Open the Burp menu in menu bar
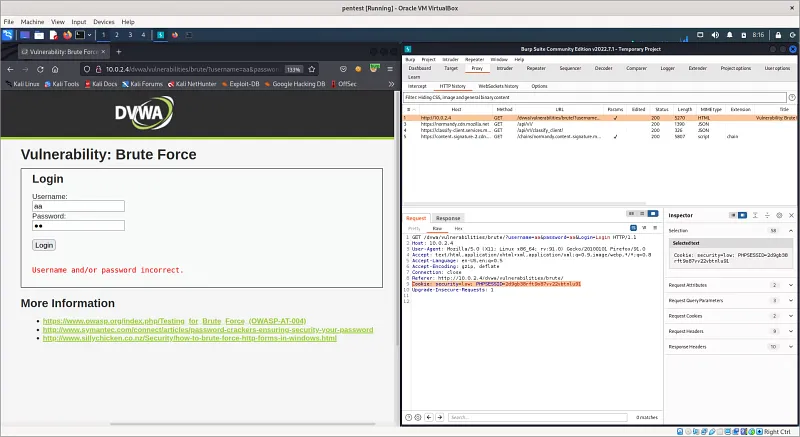Viewport: 800px width, 437px height. pos(410,60)
